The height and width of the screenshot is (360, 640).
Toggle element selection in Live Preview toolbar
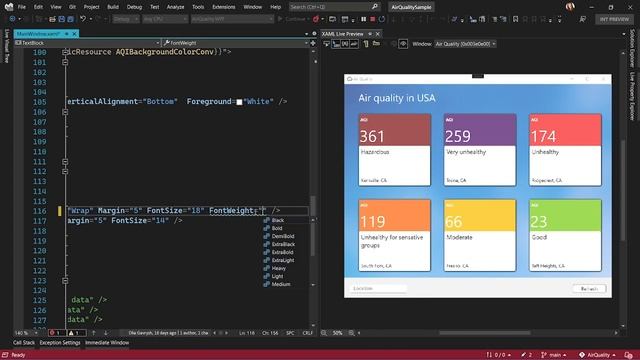coord(336,44)
